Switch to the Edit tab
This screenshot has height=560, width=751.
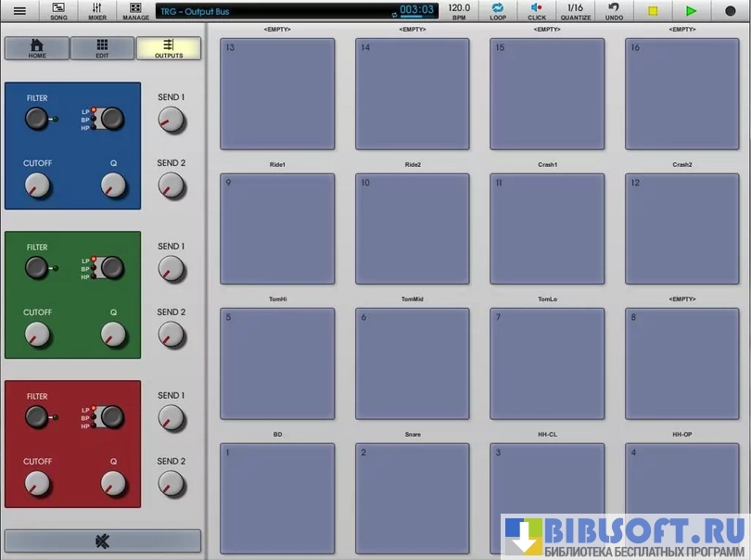[x=102, y=48]
